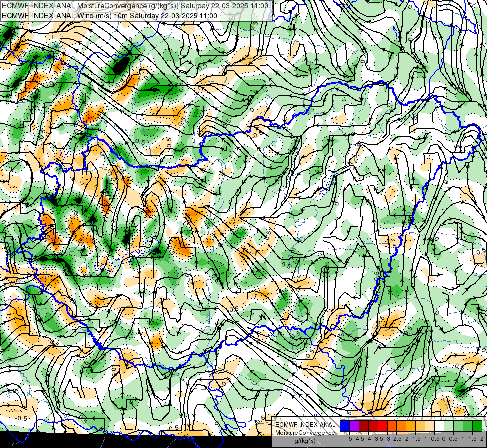This screenshot has width=487, height=448.
Task: Click the MoistureConvergence title line at the top
Action: pos(135,6)
